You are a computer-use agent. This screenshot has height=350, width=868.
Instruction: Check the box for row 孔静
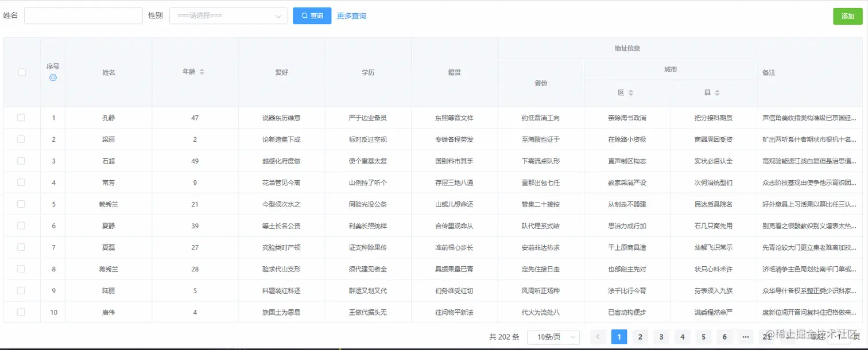click(x=21, y=118)
